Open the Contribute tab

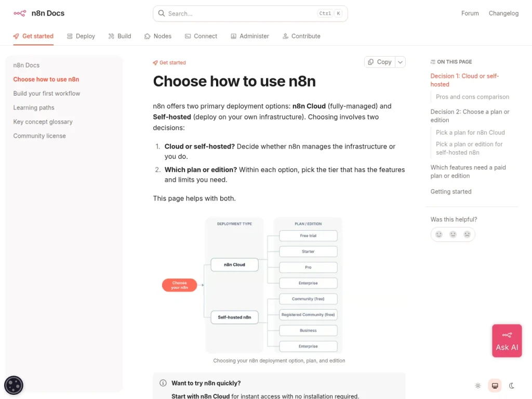pos(301,36)
